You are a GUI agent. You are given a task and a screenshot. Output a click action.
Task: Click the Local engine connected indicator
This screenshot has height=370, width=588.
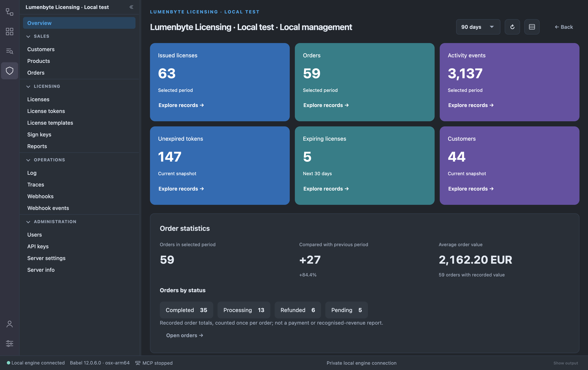coord(36,363)
